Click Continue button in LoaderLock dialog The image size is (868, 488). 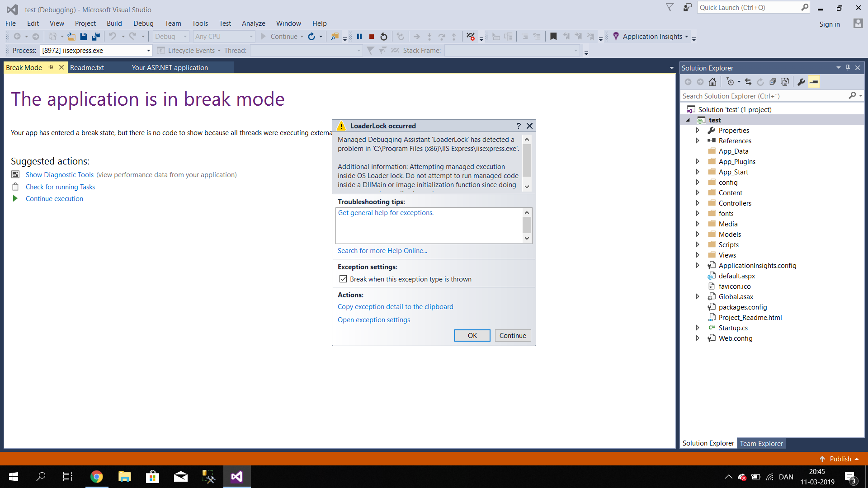513,335
